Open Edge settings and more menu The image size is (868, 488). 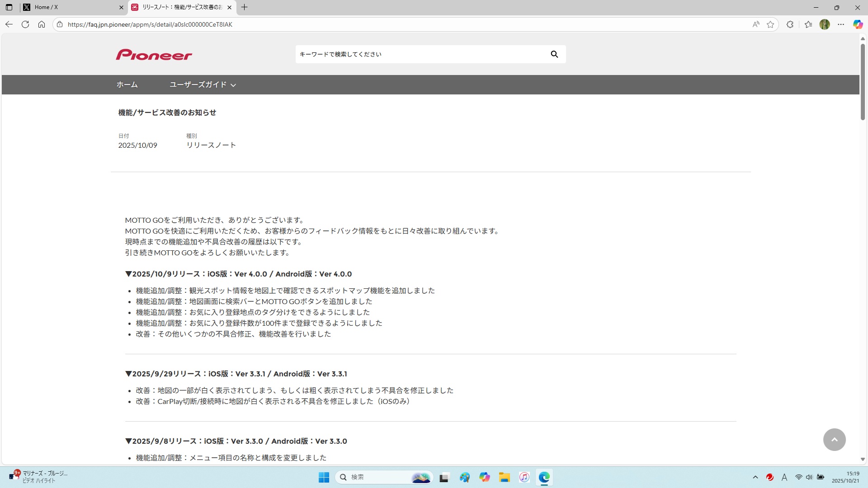841,24
